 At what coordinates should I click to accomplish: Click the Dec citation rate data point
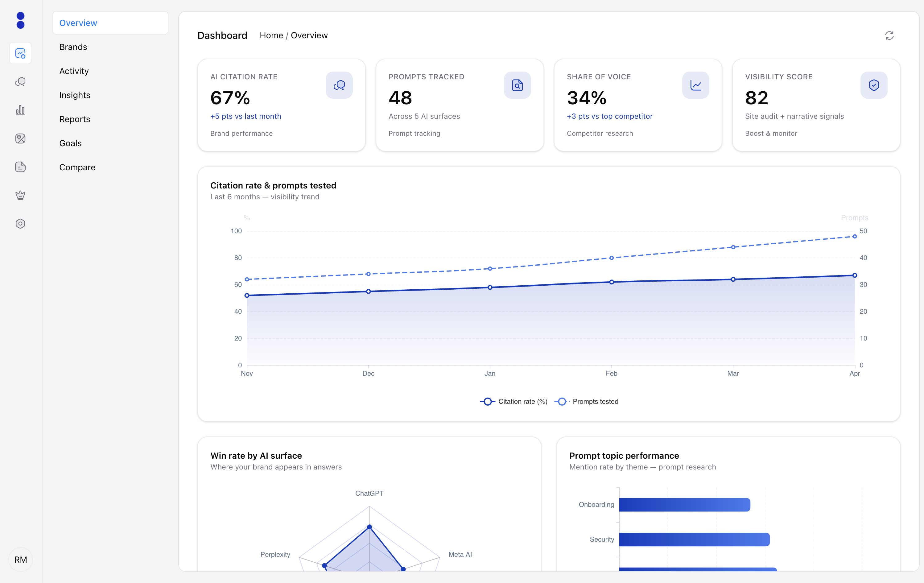(x=368, y=292)
